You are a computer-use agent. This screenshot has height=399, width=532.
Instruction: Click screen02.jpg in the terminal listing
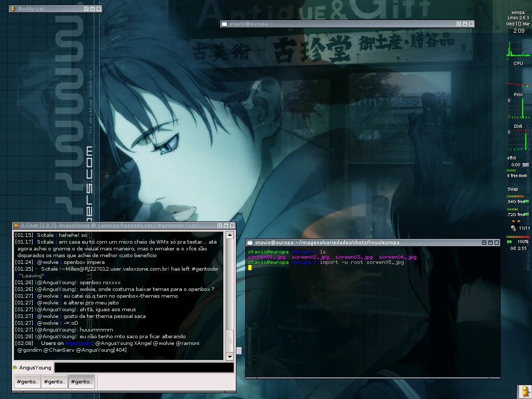pos(311,257)
